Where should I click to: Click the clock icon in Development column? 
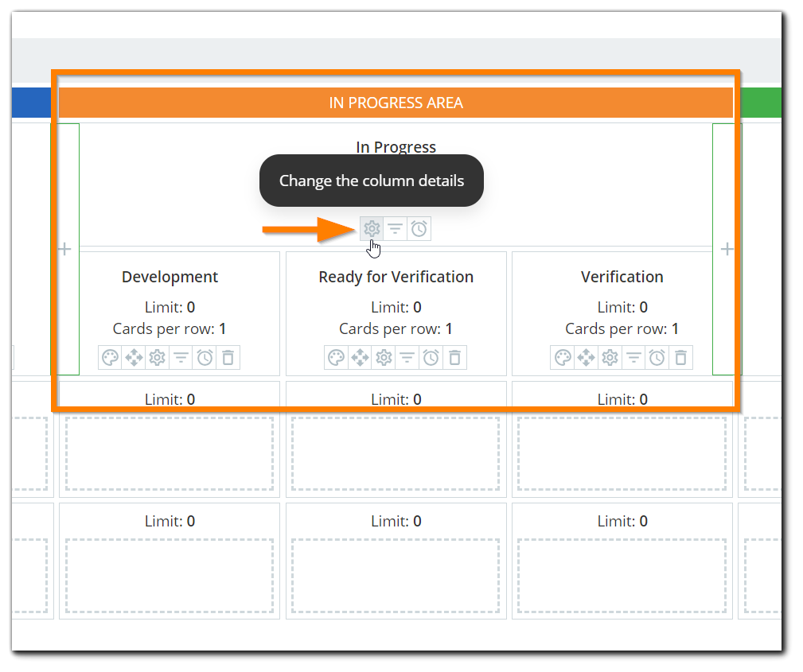click(x=205, y=357)
